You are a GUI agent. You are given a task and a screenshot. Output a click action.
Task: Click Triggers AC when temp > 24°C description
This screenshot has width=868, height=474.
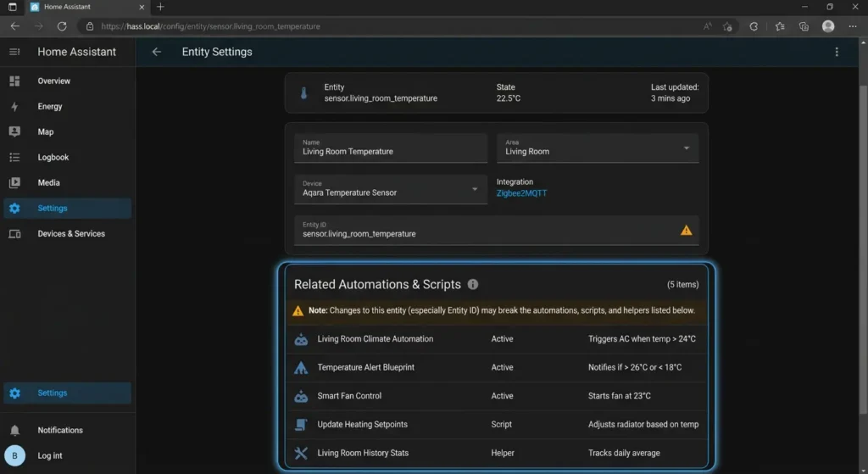(x=642, y=339)
